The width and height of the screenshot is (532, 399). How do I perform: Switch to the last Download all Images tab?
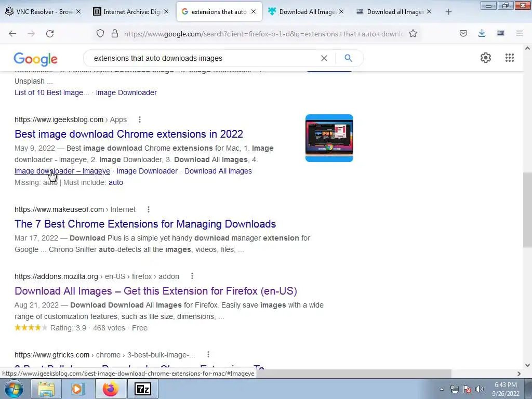tap(394, 11)
